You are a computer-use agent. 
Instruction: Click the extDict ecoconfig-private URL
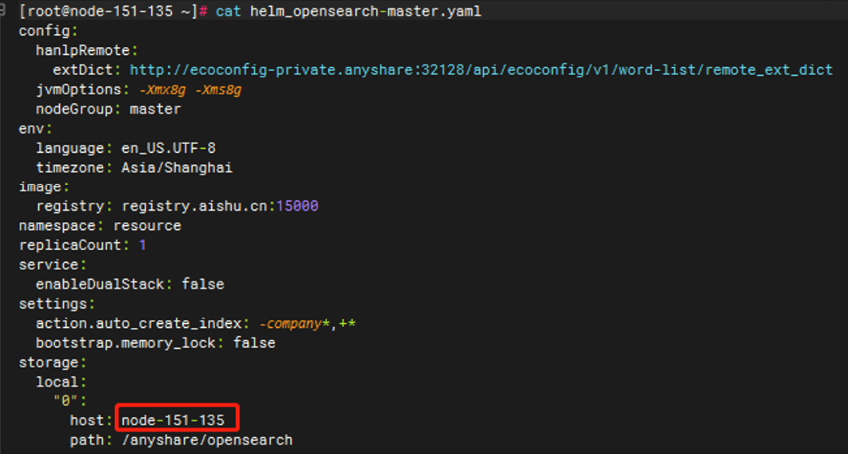click(x=481, y=70)
